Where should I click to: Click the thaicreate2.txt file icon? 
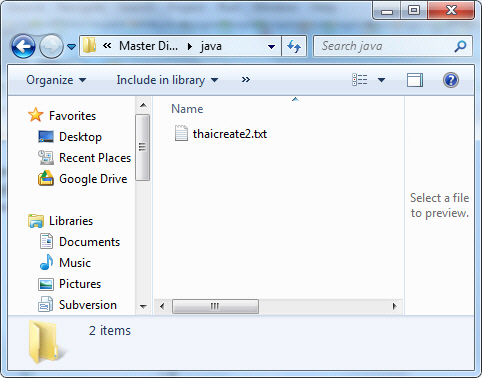point(181,133)
